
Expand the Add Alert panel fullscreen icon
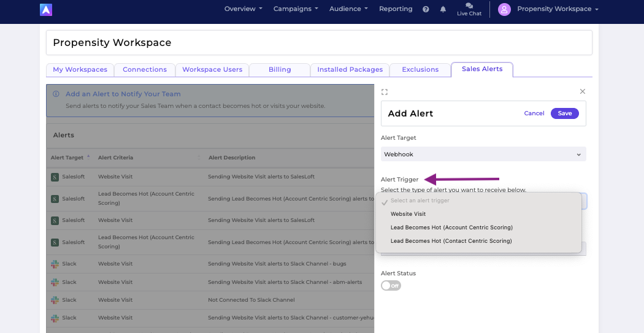point(385,92)
